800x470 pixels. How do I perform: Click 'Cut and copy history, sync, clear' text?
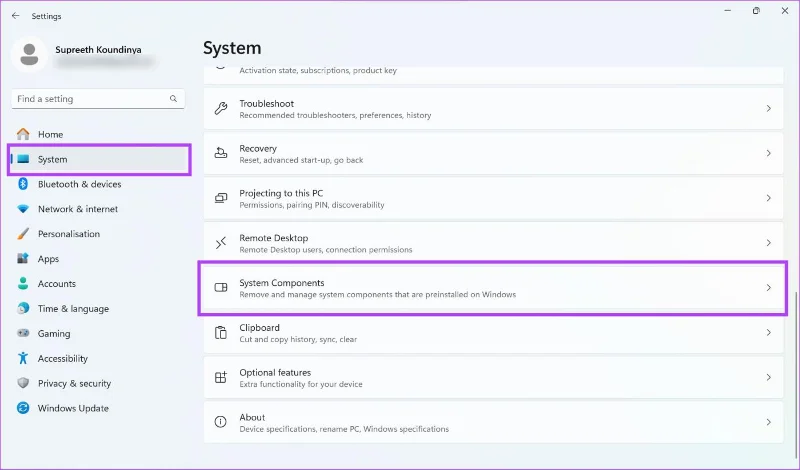click(x=298, y=339)
